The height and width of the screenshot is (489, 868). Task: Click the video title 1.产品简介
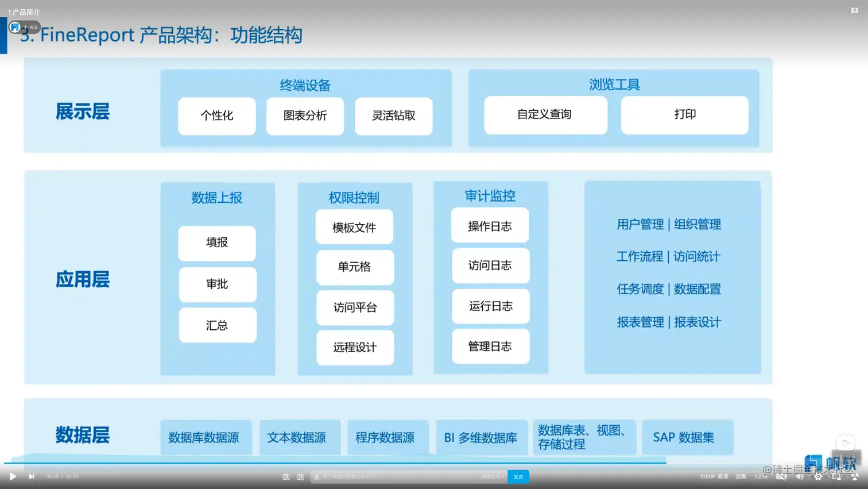coord(24,12)
